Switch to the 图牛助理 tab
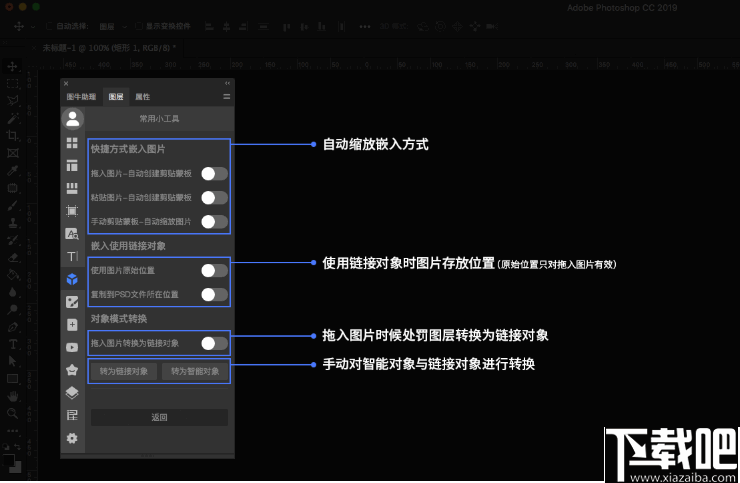The image size is (740, 483). [x=81, y=97]
